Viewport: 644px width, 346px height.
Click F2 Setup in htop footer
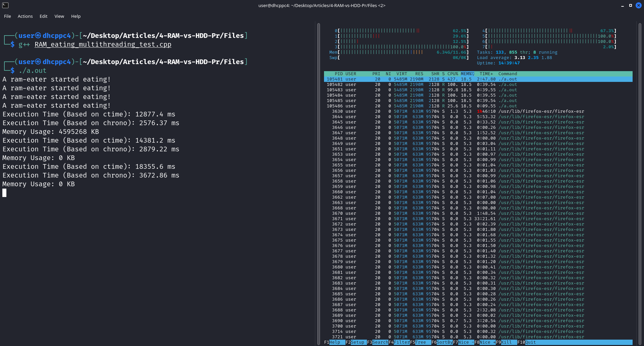[356, 342]
